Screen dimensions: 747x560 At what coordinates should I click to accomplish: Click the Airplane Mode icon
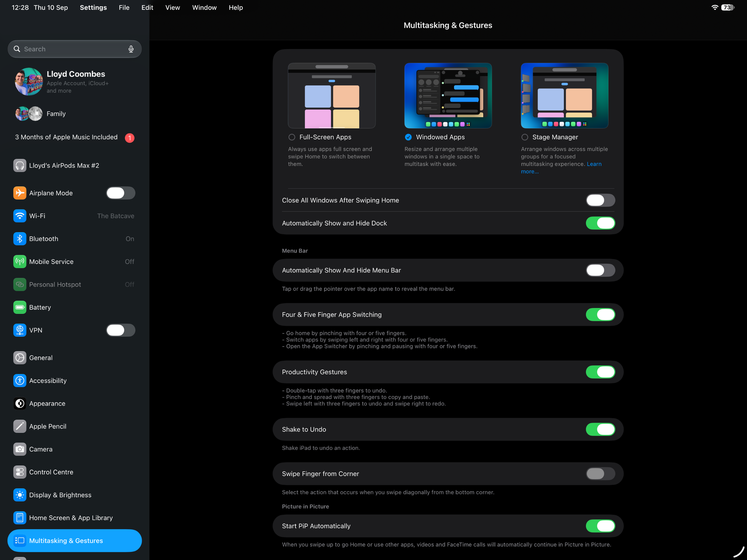[x=20, y=193]
